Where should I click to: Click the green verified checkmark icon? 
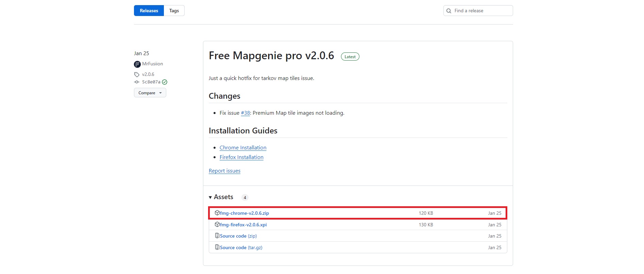coord(165,82)
